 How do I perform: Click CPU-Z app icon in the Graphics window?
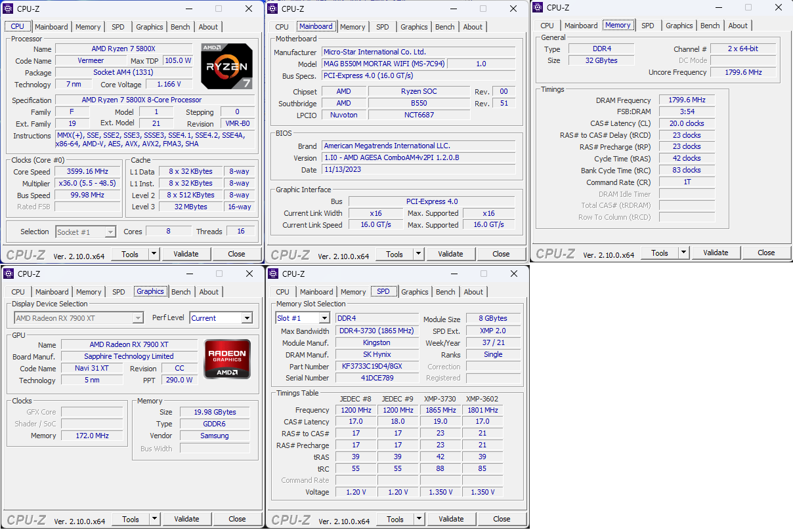click(9, 274)
